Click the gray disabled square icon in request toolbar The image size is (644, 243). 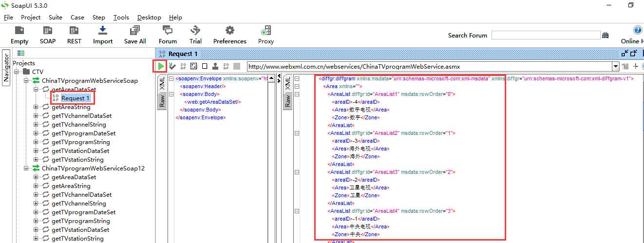pyautogui.click(x=237, y=66)
